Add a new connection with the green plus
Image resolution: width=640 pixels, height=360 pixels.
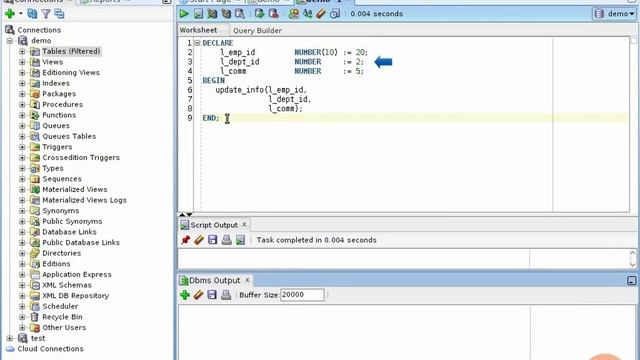(x=10, y=13)
